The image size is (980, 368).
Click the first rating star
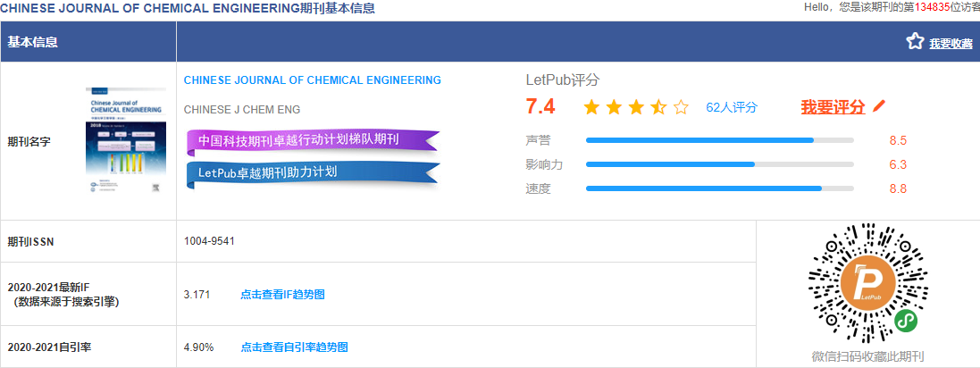pyautogui.click(x=591, y=108)
